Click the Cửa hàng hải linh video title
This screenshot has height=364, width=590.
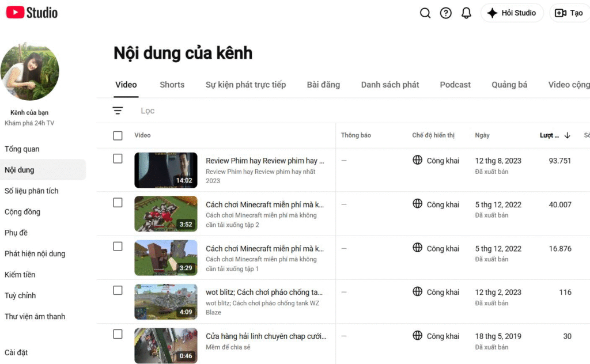tap(266, 336)
